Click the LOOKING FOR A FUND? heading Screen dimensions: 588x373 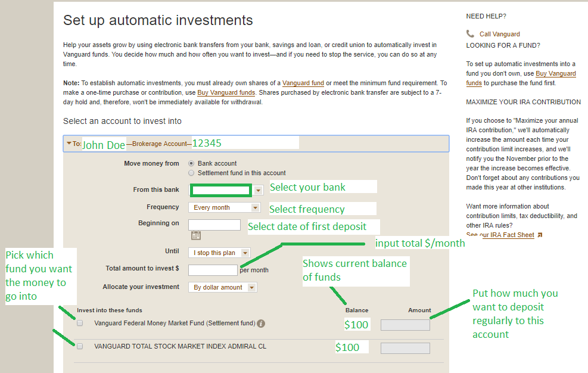[x=503, y=45]
